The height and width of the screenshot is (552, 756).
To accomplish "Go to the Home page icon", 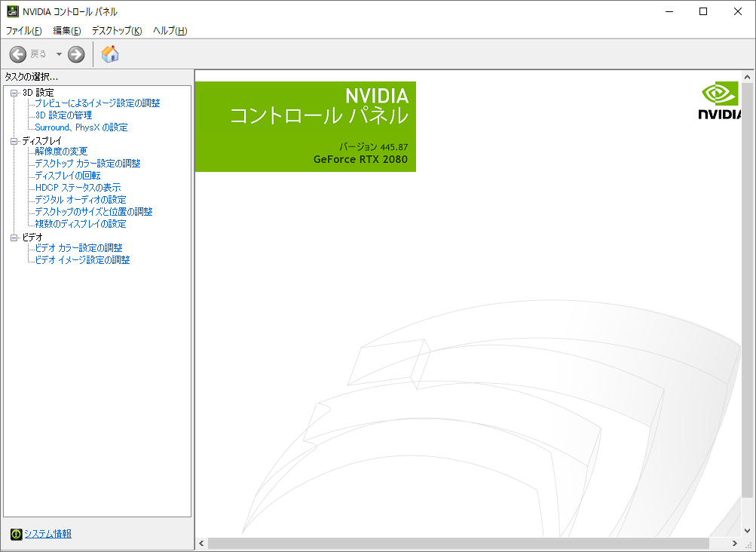I will [x=110, y=54].
